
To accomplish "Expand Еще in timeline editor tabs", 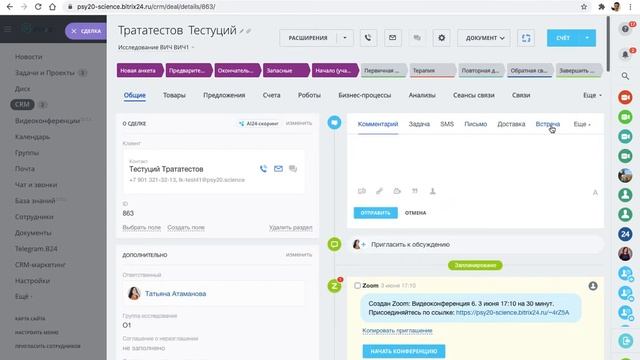I will [582, 124].
